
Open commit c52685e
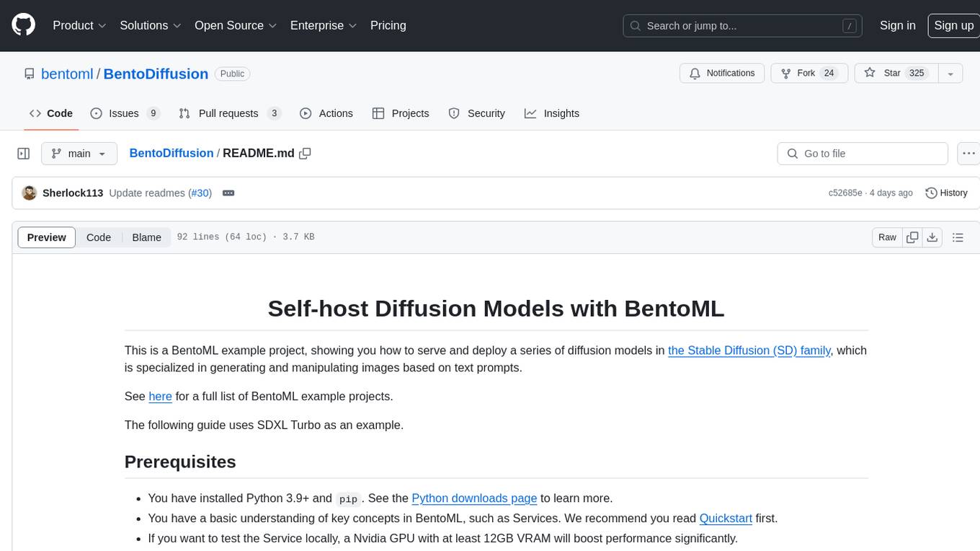(x=845, y=193)
